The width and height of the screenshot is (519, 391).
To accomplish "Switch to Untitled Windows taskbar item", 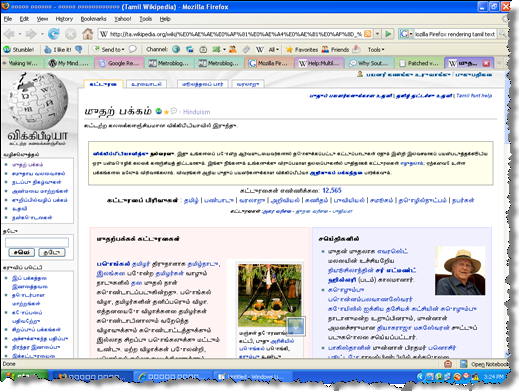I will [252, 377].
